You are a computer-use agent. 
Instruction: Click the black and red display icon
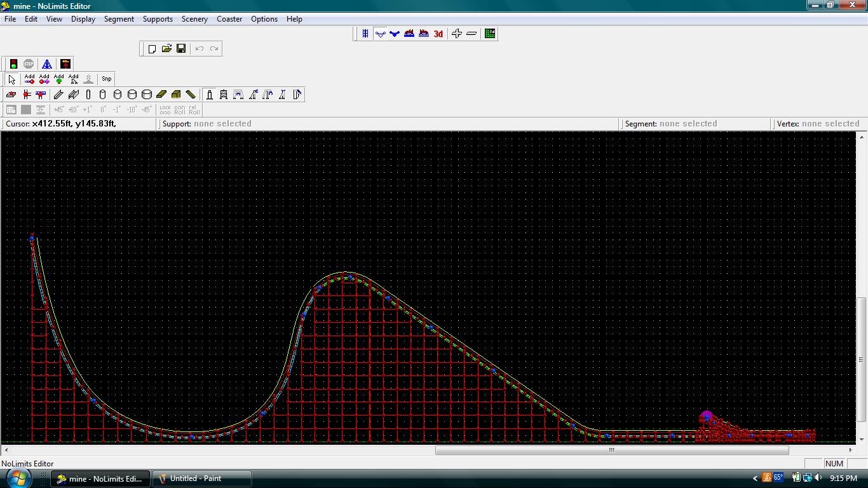tap(65, 64)
